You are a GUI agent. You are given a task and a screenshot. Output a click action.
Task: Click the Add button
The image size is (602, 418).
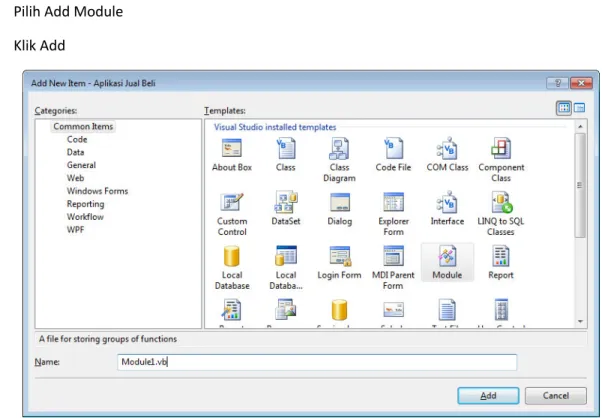[x=488, y=395]
